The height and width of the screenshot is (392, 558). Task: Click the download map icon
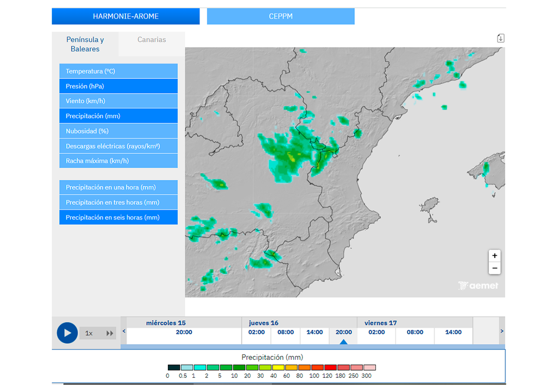point(500,38)
